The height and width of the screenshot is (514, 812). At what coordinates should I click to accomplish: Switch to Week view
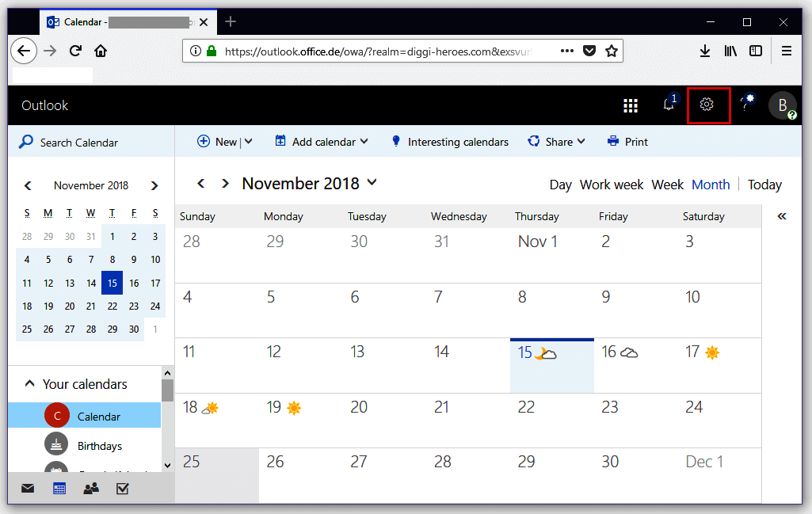pyautogui.click(x=667, y=184)
